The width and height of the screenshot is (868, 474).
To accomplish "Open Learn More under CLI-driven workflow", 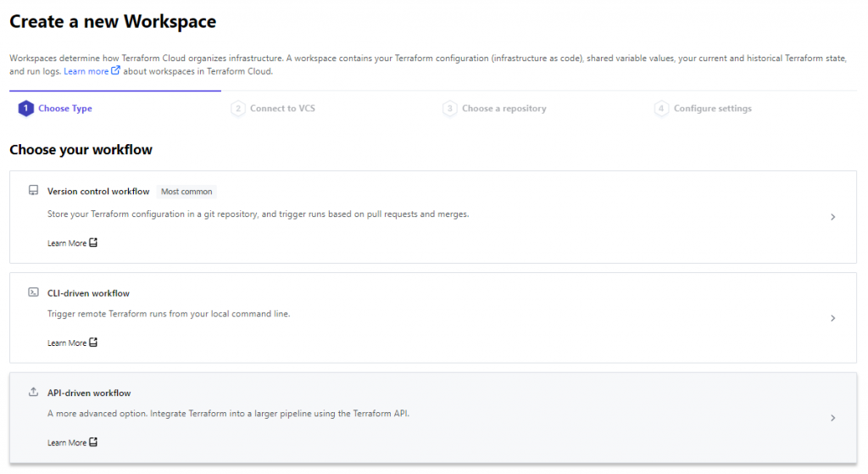I will click(x=67, y=343).
